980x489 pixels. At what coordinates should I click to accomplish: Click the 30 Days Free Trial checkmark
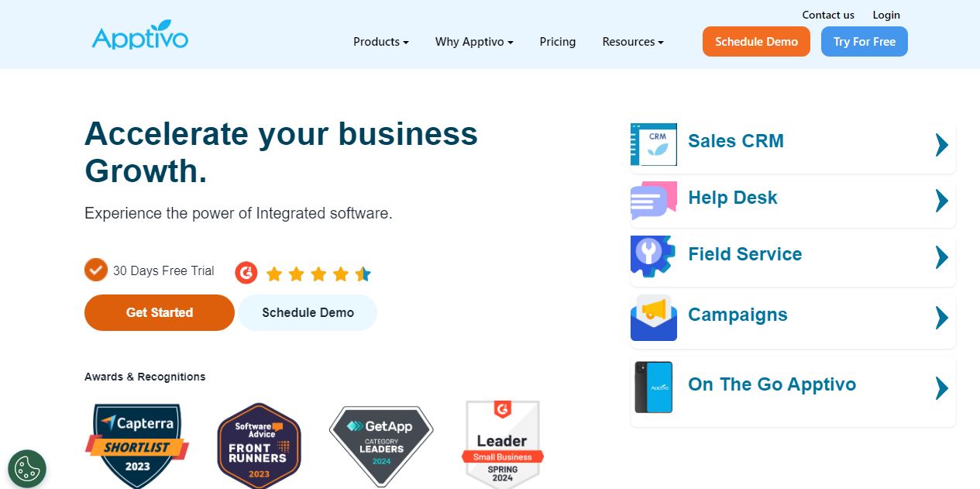click(95, 270)
